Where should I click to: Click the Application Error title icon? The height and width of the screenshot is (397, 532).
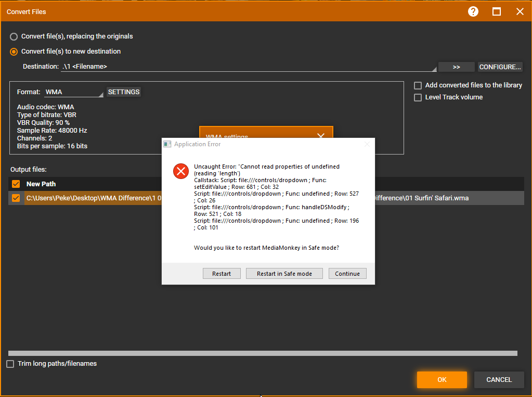[x=167, y=144]
